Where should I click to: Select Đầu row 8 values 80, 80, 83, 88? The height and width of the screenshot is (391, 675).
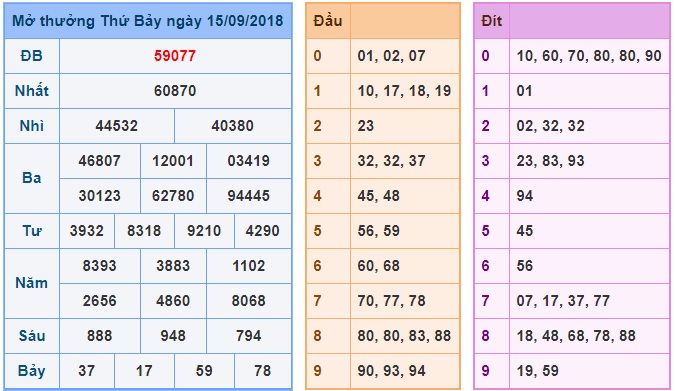[404, 336]
